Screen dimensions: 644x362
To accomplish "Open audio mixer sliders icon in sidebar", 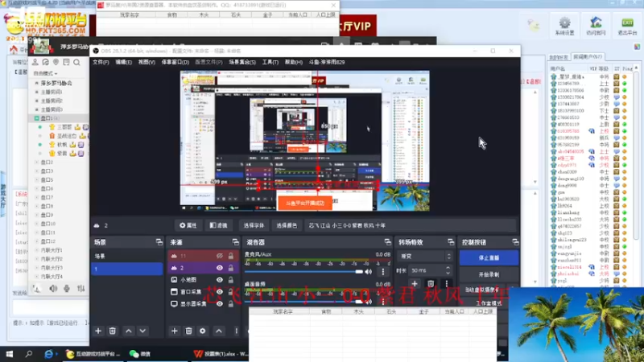I will coord(81,289).
